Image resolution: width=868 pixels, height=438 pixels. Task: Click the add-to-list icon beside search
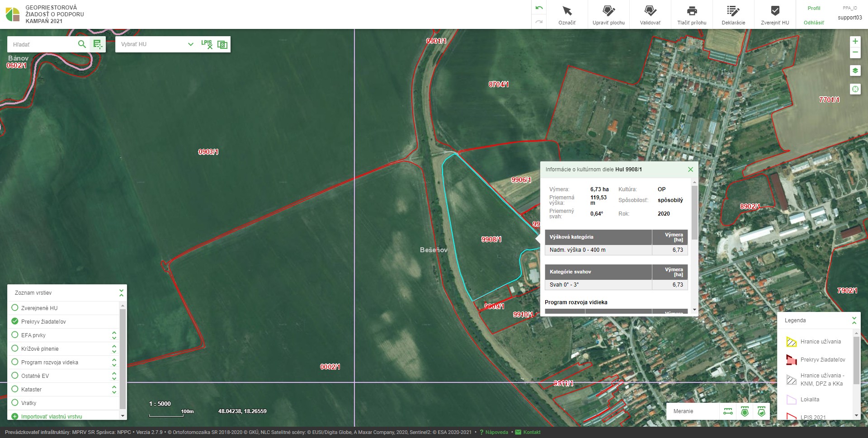pyautogui.click(x=98, y=44)
